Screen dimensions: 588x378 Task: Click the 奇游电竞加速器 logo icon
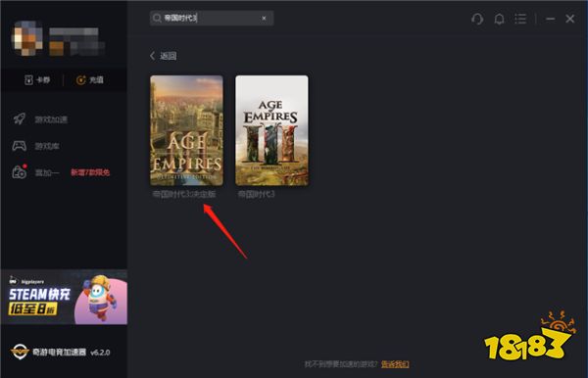pos(20,352)
